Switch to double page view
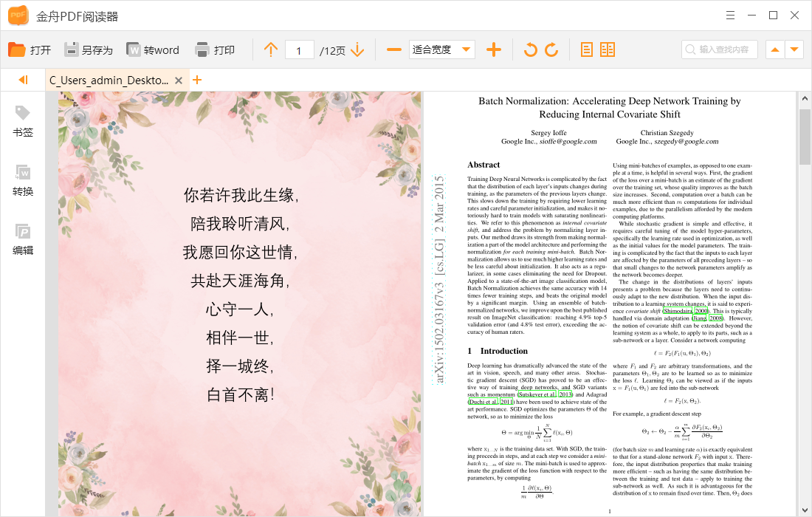 pos(608,49)
